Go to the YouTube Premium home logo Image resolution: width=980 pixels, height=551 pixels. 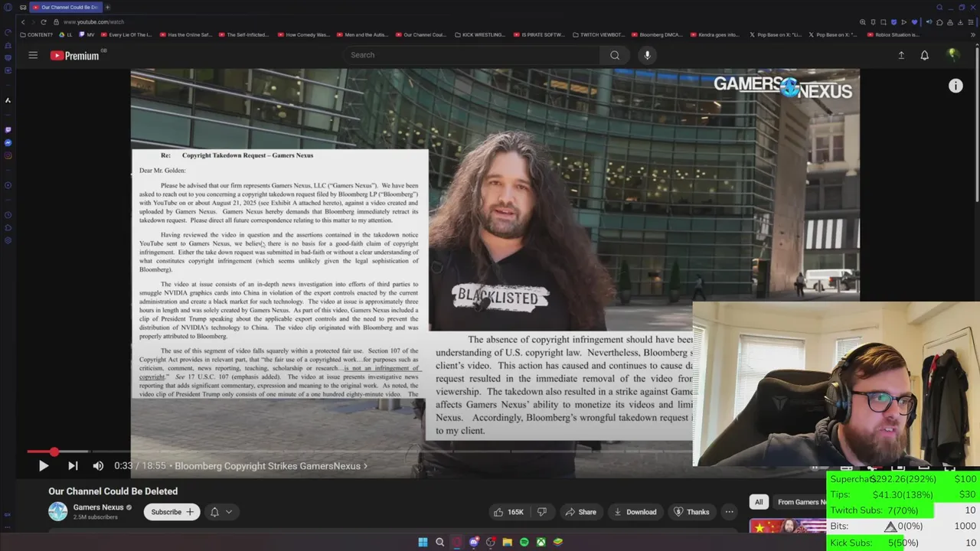(75, 55)
